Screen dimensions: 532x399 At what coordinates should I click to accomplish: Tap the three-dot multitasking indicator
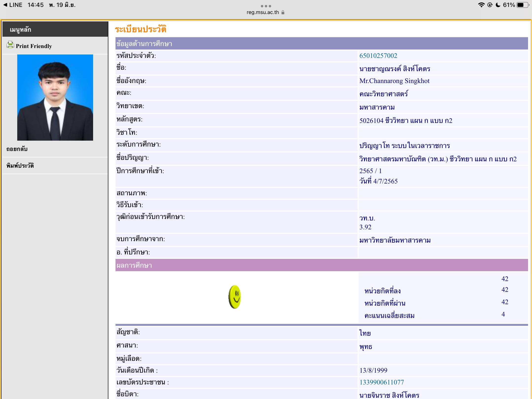coord(266,6)
